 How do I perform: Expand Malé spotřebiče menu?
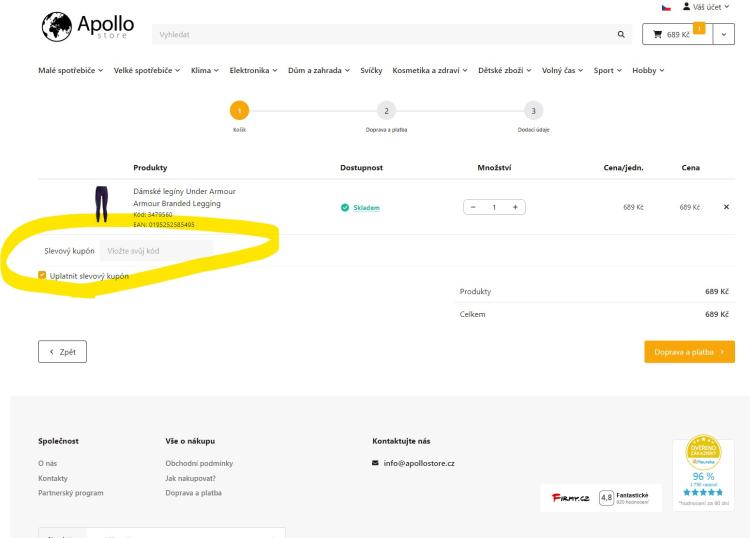pyautogui.click(x=70, y=70)
